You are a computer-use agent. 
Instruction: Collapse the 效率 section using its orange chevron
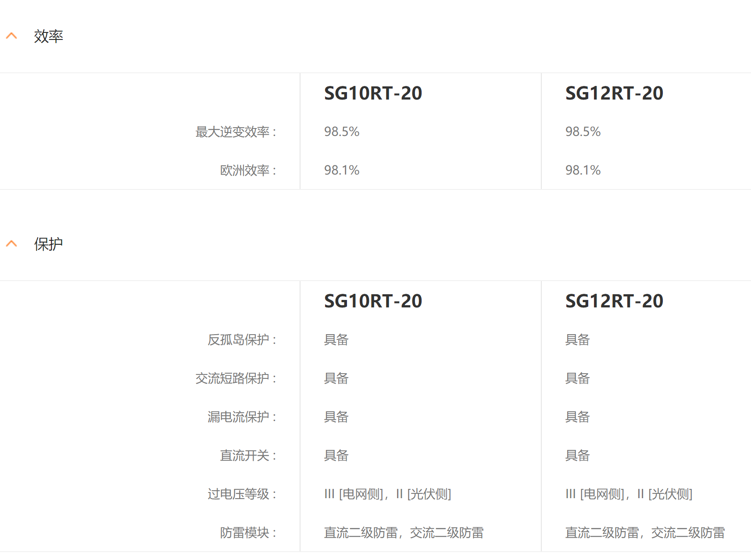coord(11,36)
